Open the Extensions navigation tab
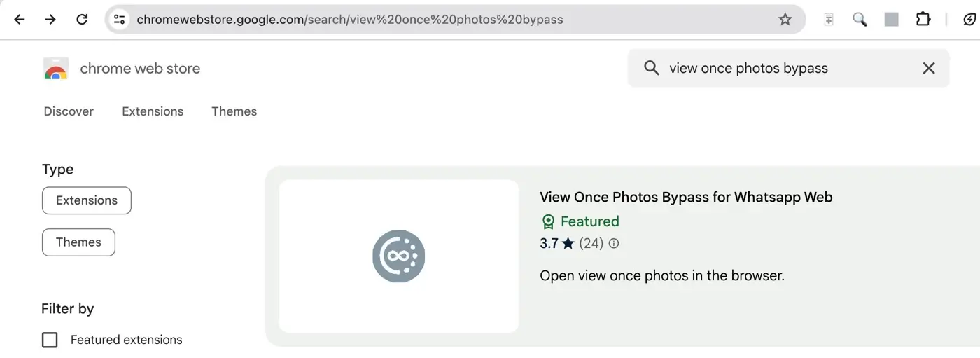The image size is (980, 358). [153, 111]
